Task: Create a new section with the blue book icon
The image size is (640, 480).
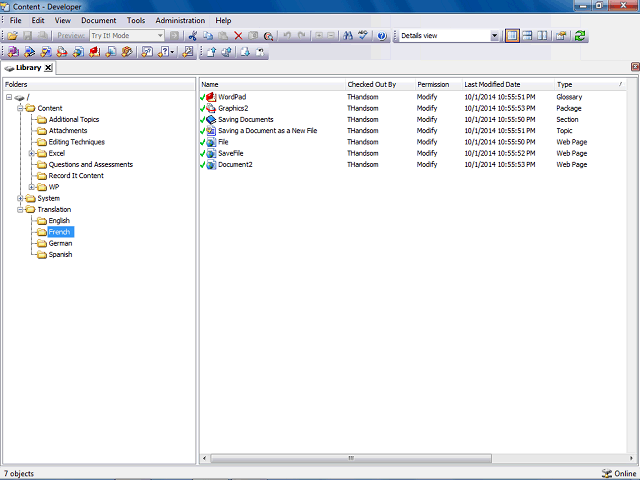Action: click(29, 52)
